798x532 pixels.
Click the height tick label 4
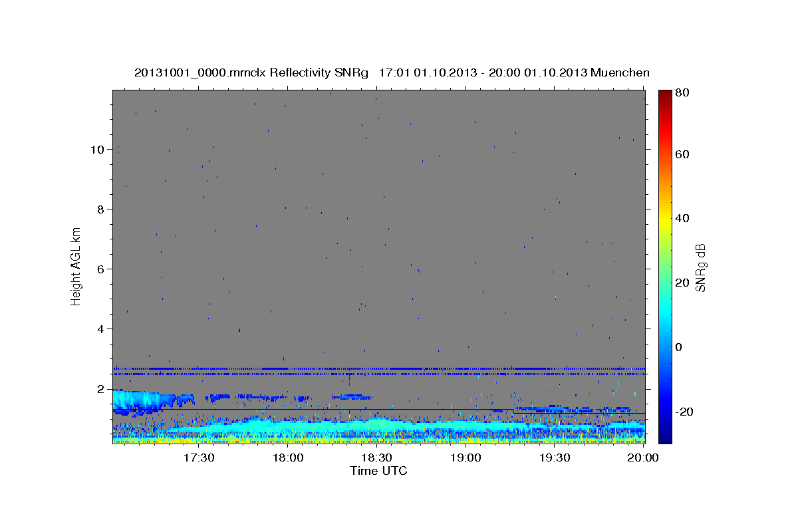pyautogui.click(x=101, y=329)
